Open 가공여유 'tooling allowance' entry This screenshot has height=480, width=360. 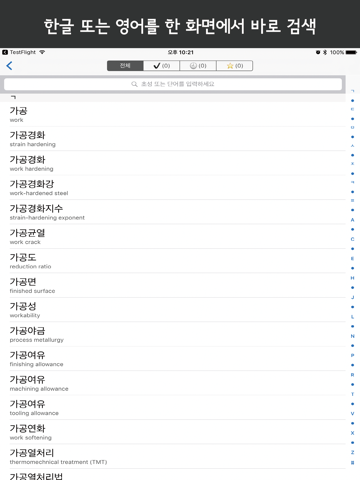click(x=173, y=408)
